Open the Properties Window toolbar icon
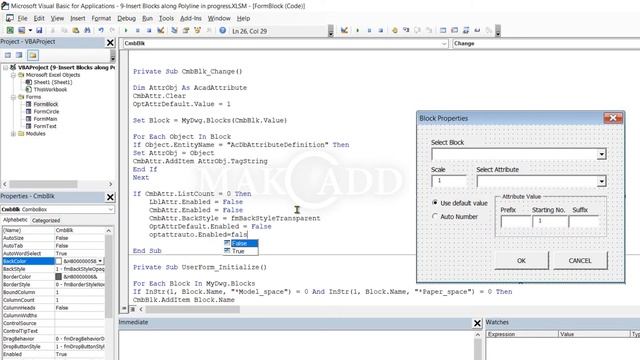Viewport: 640px width, 360px height. (x=186, y=30)
